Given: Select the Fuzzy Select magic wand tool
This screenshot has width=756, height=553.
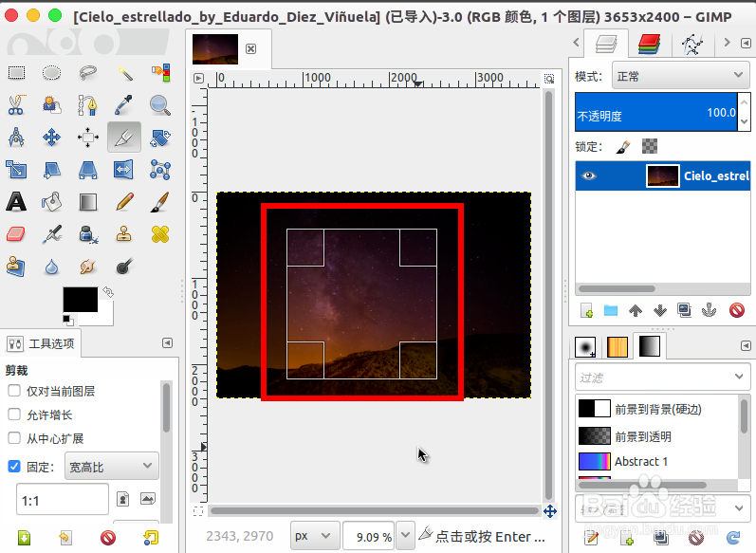Looking at the screenshot, I should [124, 73].
